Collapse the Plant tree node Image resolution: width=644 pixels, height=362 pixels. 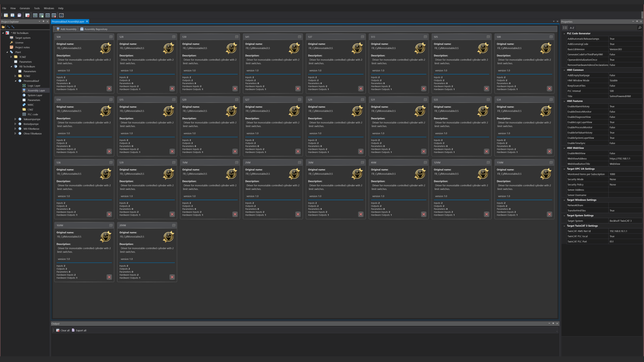coord(7,52)
